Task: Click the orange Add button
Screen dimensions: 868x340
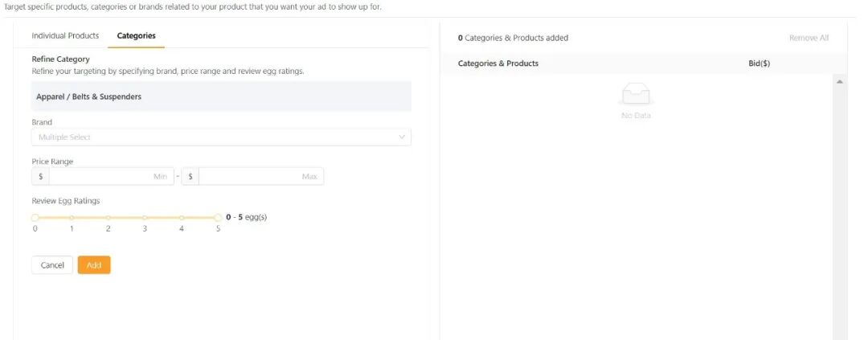Action: coord(94,265)
